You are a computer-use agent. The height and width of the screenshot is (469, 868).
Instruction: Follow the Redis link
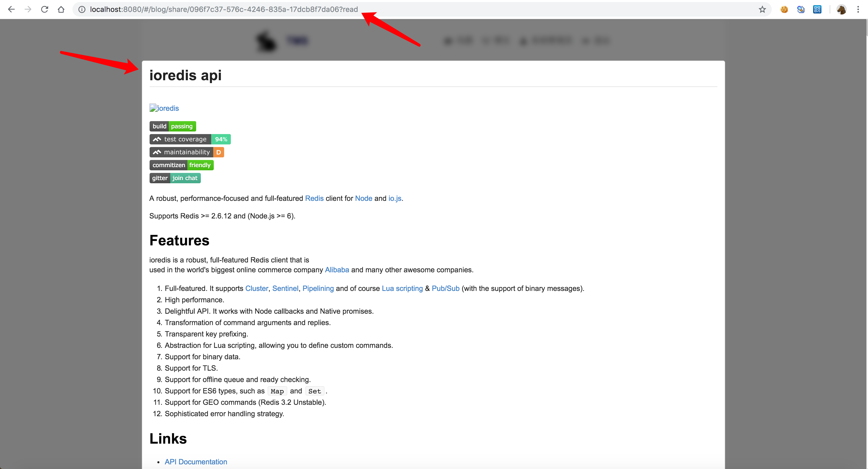(x=314, y=199)
